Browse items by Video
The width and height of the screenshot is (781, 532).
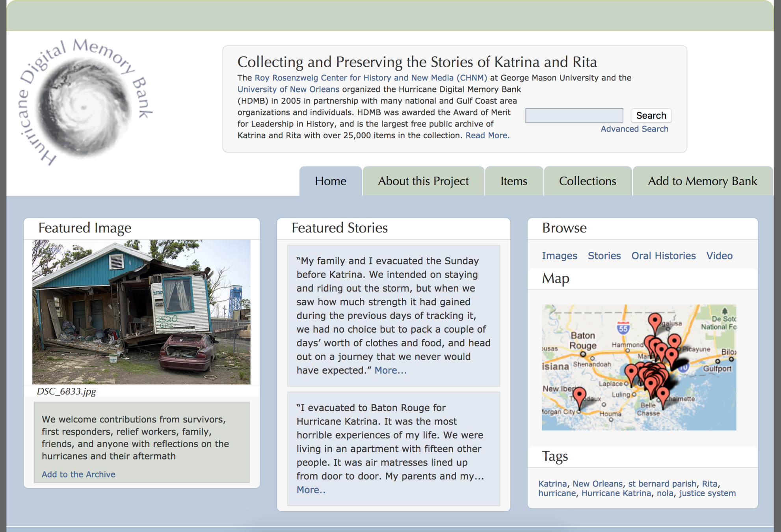[x=719, y=256]
